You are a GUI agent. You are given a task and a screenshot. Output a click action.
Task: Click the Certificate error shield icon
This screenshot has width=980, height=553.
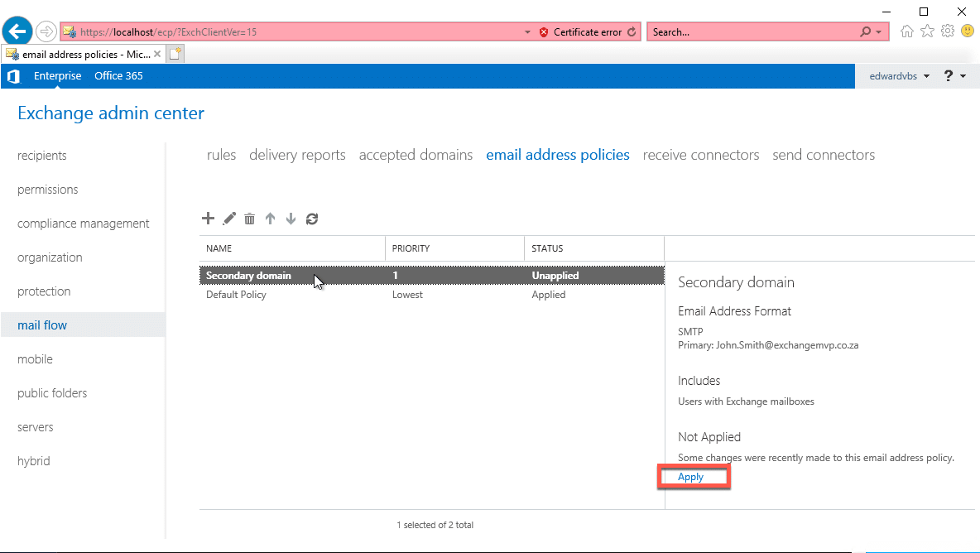[543, 31]
